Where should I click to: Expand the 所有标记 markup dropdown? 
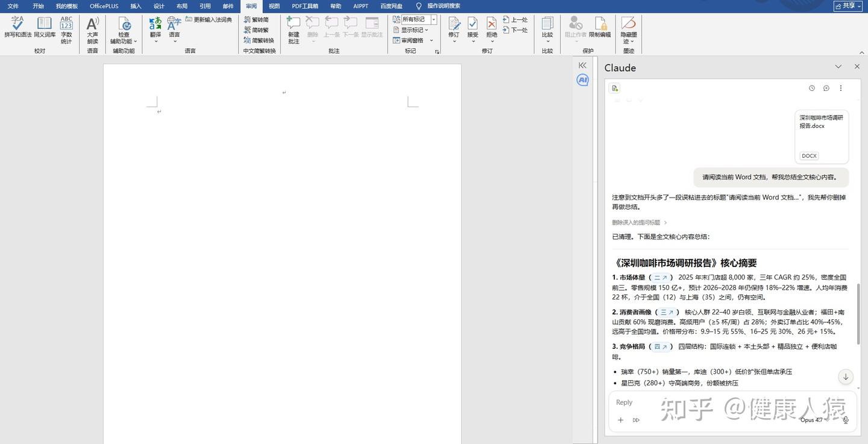tap(433, 20)
